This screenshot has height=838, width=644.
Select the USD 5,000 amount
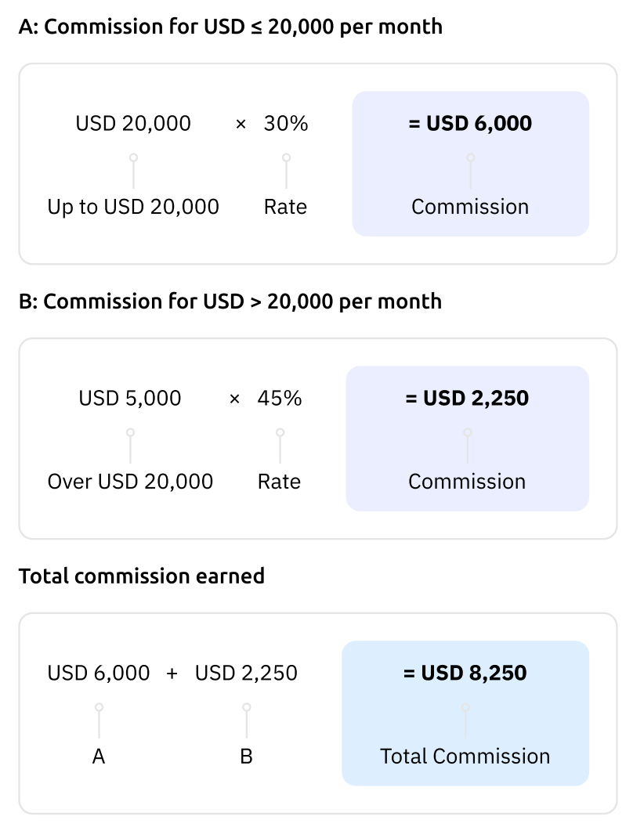[x=130, y=398]
